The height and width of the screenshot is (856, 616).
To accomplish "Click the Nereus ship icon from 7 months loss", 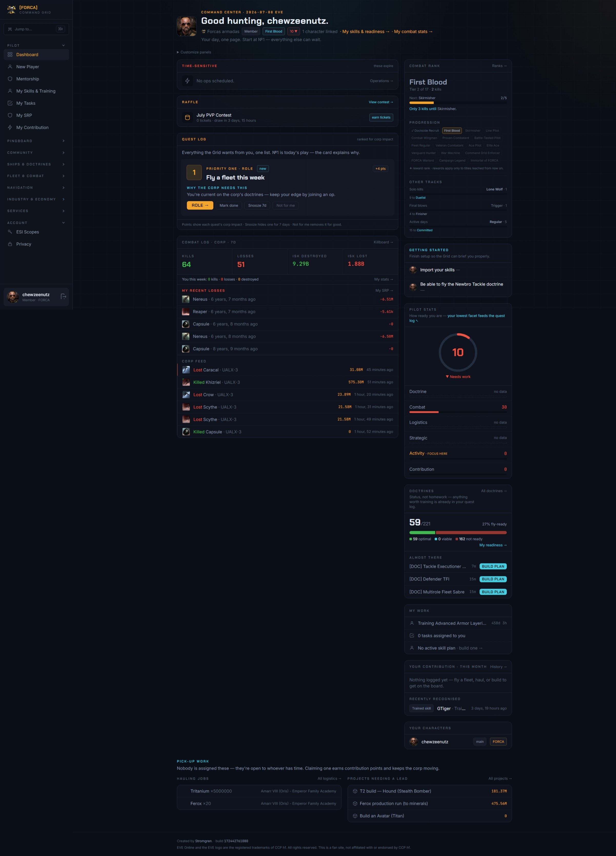I will pyautogui.click(x=186, y=299).
